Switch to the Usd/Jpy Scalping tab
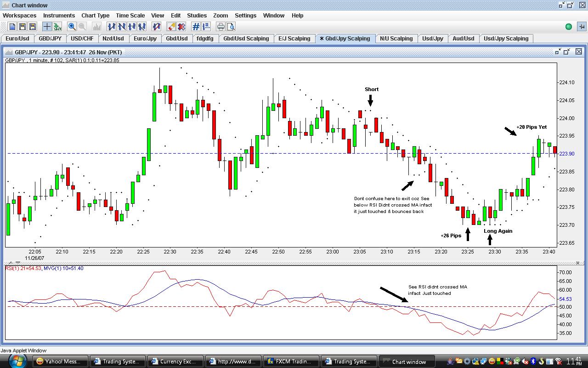 click(506, 39)
